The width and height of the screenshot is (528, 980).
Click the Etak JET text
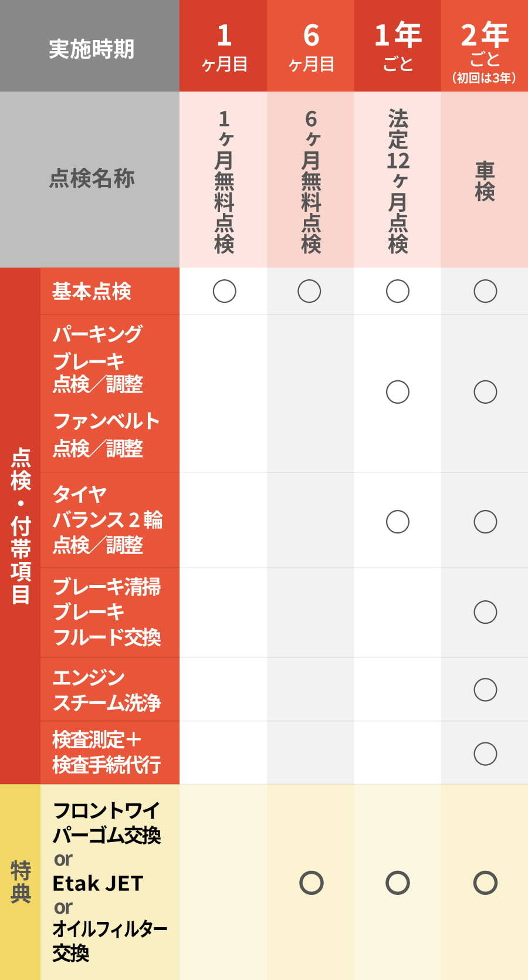click(97, 883)
